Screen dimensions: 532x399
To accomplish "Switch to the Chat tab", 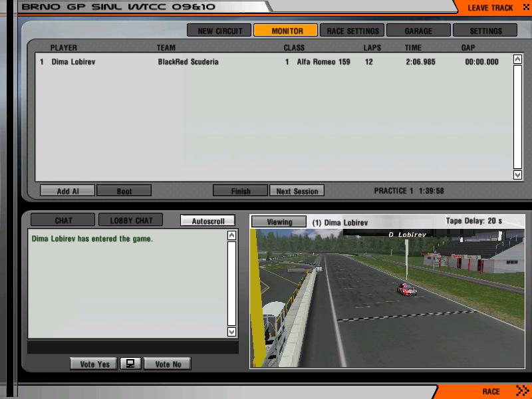I will pyautogui.click(x=63, y=221).
